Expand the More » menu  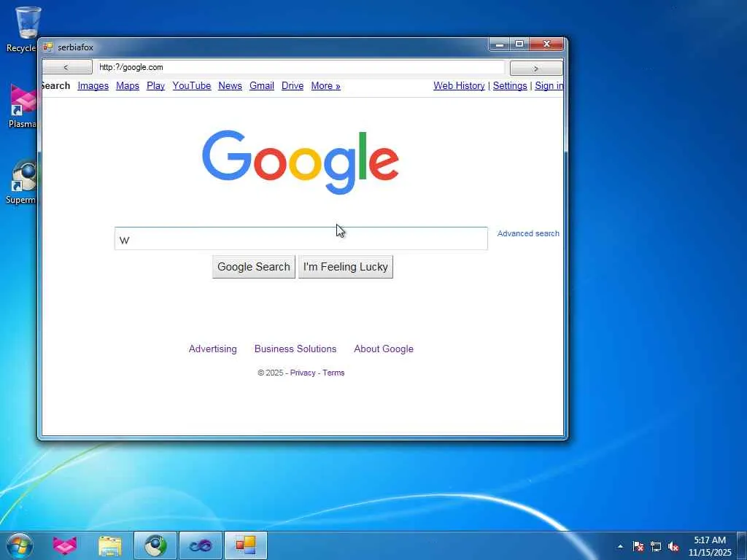tap(326, 86)
